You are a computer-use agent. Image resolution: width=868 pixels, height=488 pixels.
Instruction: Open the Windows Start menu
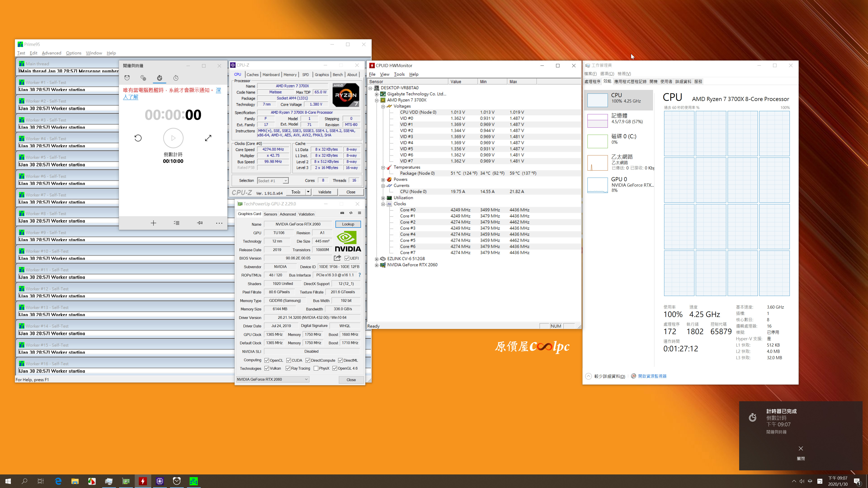point(8,481)
